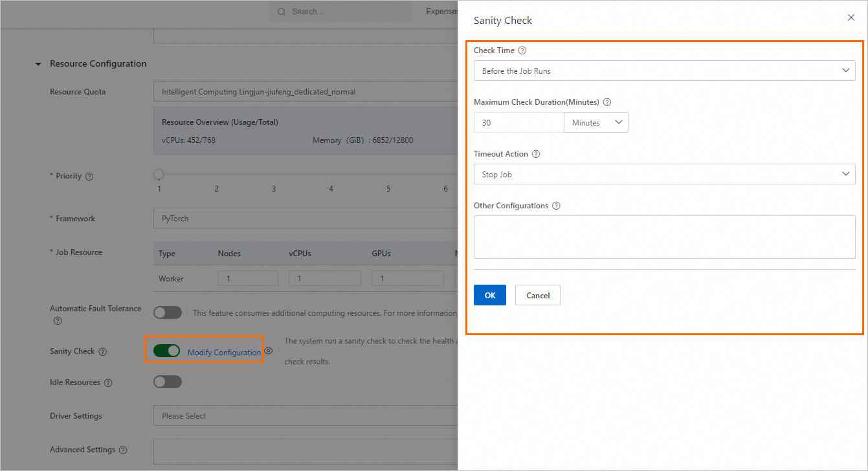The width and height of the screenshot is (868, 471).
Task: Open help icon for Maximum Check Duration
Action: click(607, 102)
